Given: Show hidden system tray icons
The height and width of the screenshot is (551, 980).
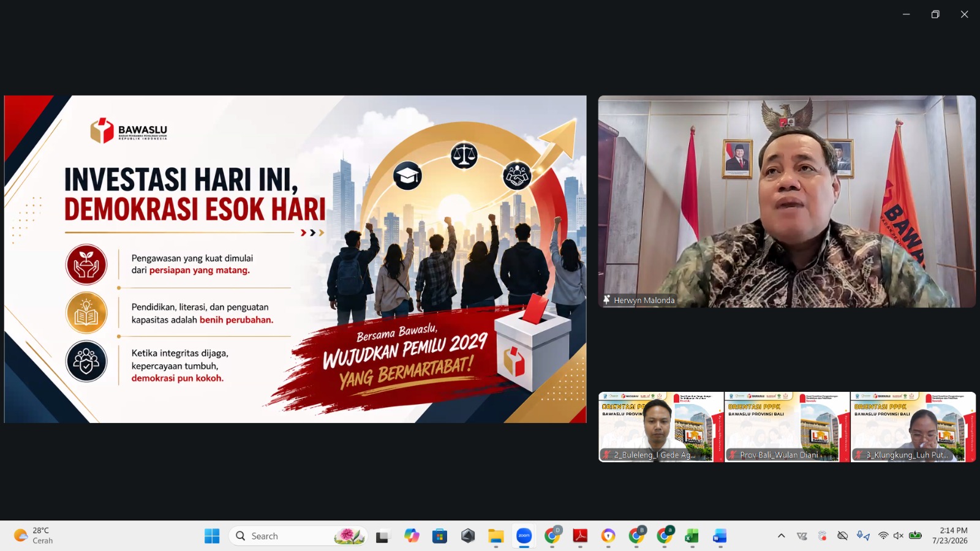Looking at the screenshot, I should tap(782, 536).
